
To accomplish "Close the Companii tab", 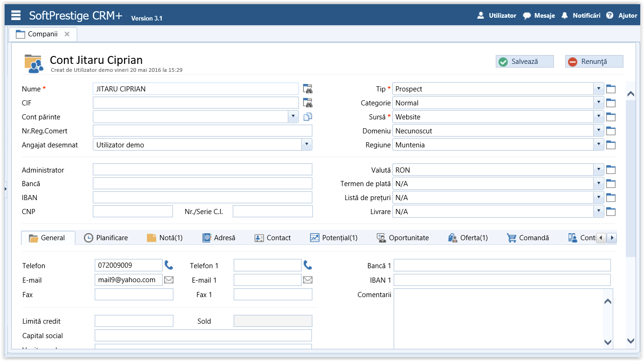I will pyautogui.click(x=67, y=34).
